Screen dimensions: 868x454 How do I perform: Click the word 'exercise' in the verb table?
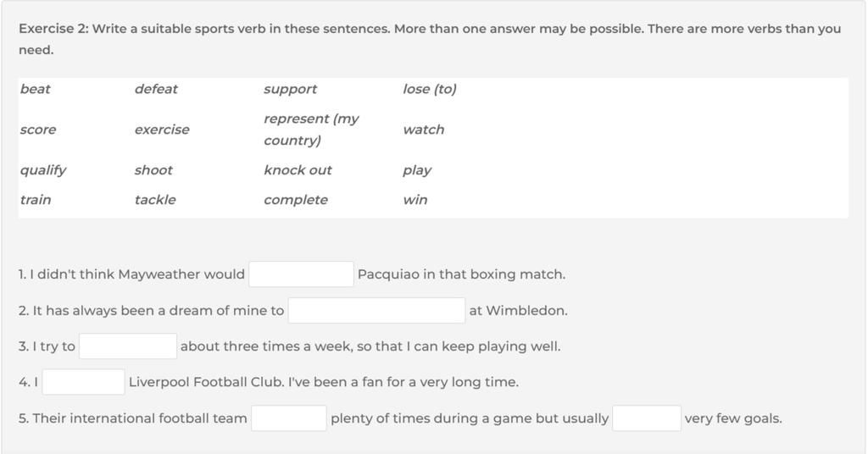tap(162, 130)
